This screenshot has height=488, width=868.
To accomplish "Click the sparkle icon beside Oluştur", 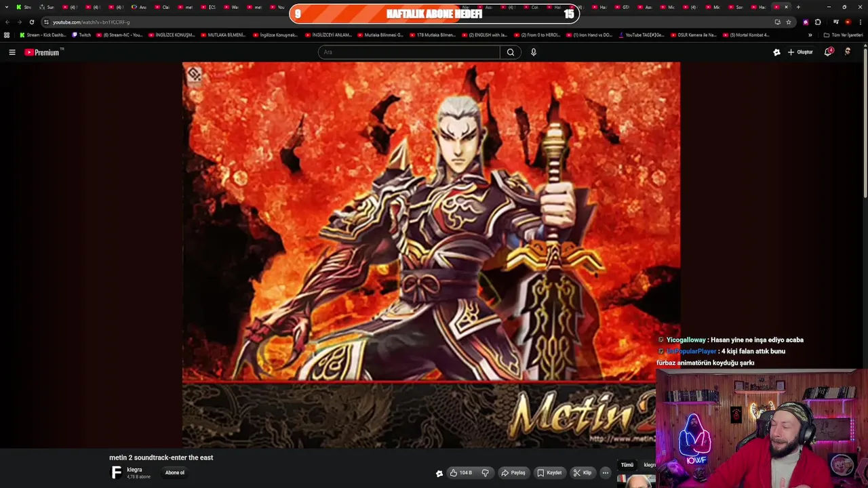I will [x=776, y=52].
